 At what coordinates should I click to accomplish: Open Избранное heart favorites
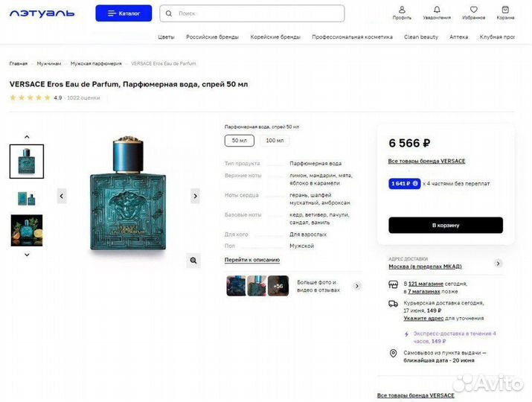(474, 13)
